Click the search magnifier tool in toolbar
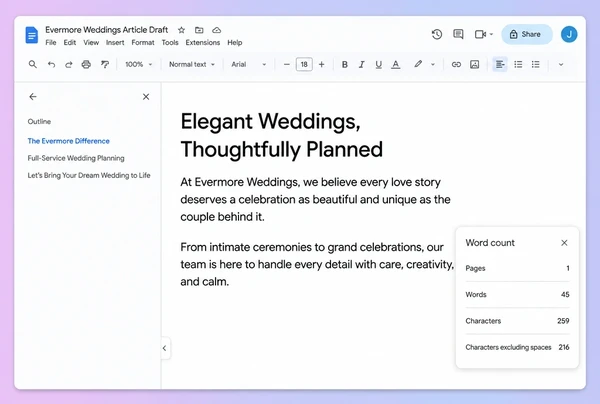The image size is (600, 404). (33, 64)
